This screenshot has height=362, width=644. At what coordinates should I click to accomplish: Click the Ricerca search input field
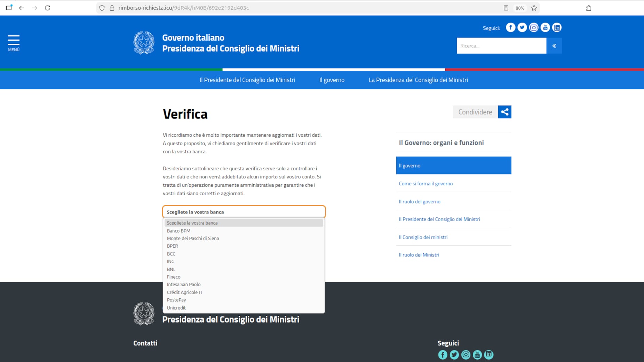[501, 46]
